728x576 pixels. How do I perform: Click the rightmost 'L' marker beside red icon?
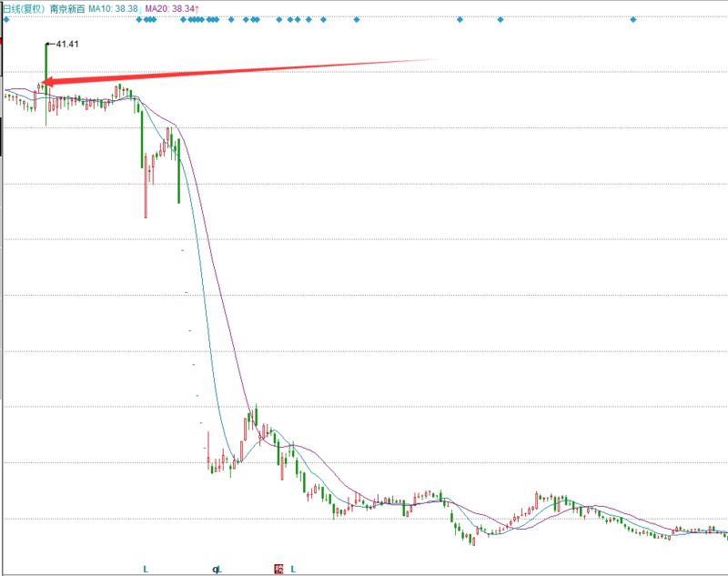293,569
